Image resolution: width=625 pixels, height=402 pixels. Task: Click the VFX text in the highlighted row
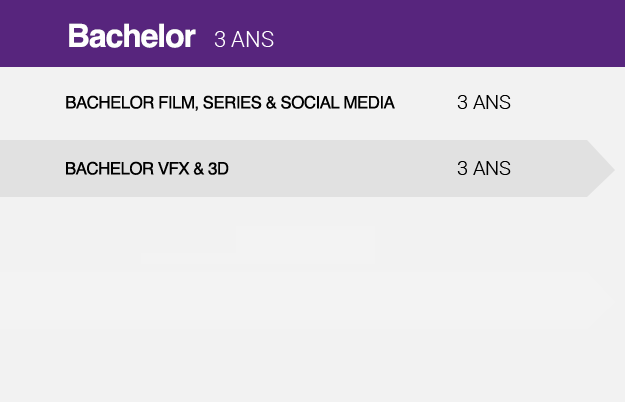click(173, 169)
